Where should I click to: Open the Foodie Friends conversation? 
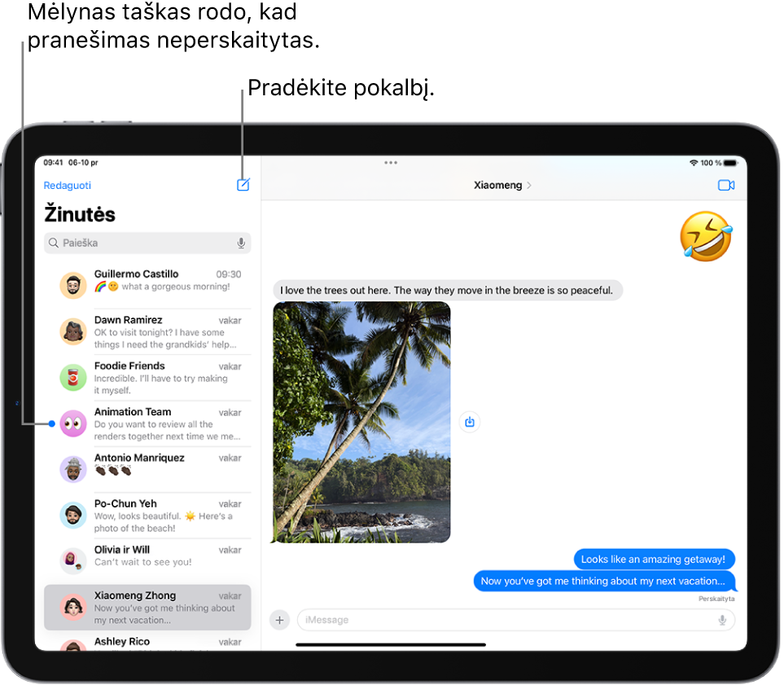[147, 377]
